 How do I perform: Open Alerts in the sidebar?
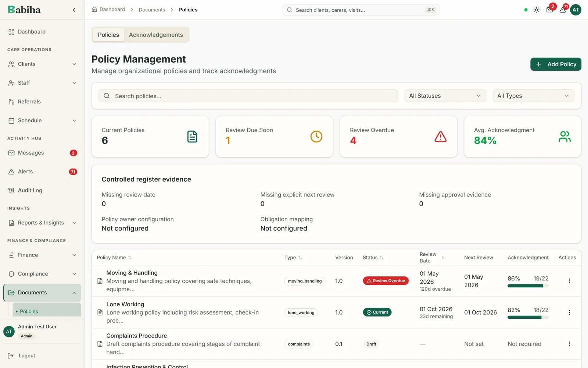(42, 171)
